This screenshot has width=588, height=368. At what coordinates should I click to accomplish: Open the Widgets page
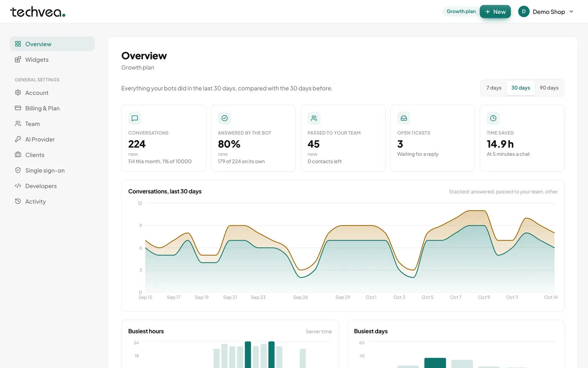[52, 60]
